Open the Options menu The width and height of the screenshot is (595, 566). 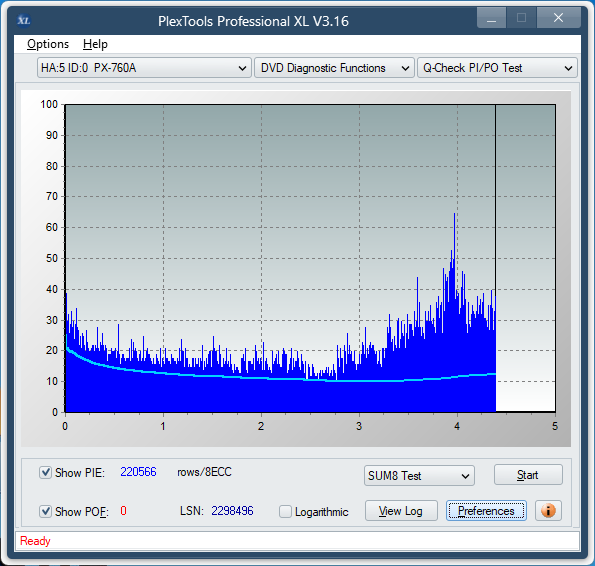(48, 44)
